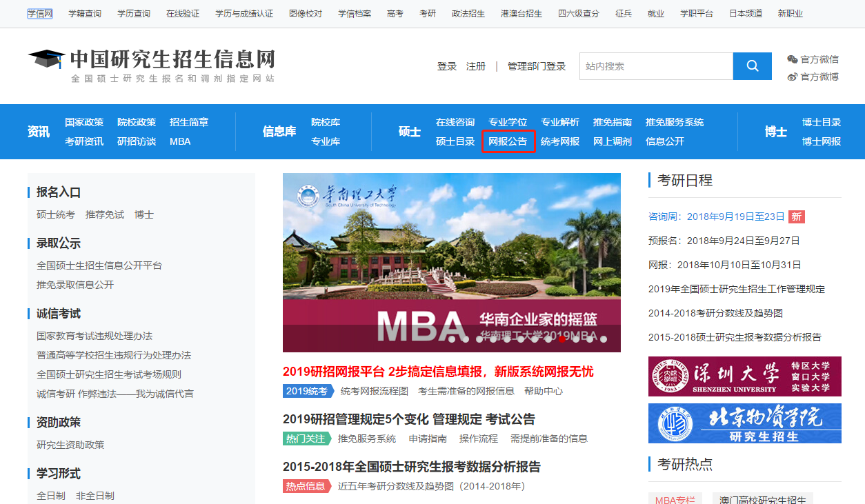Click the 深圳大学 banner ad
This screenshot has width=865, height=504.
(745, 376)
